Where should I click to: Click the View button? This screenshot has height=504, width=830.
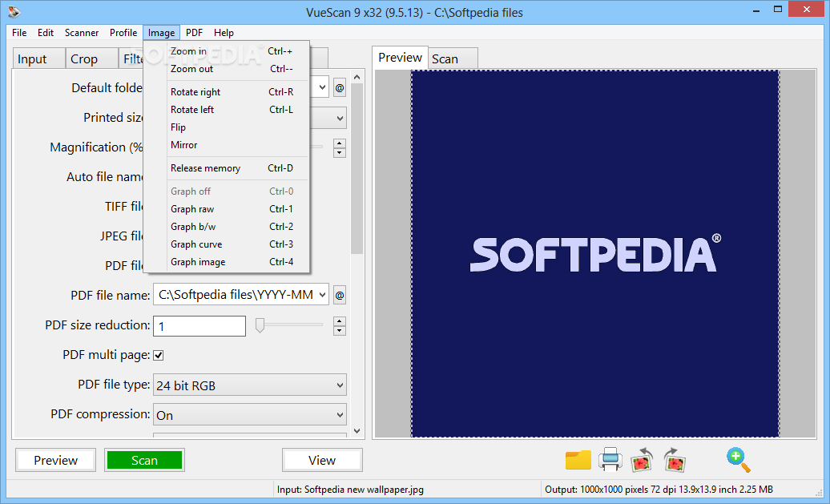coord(322,460)
